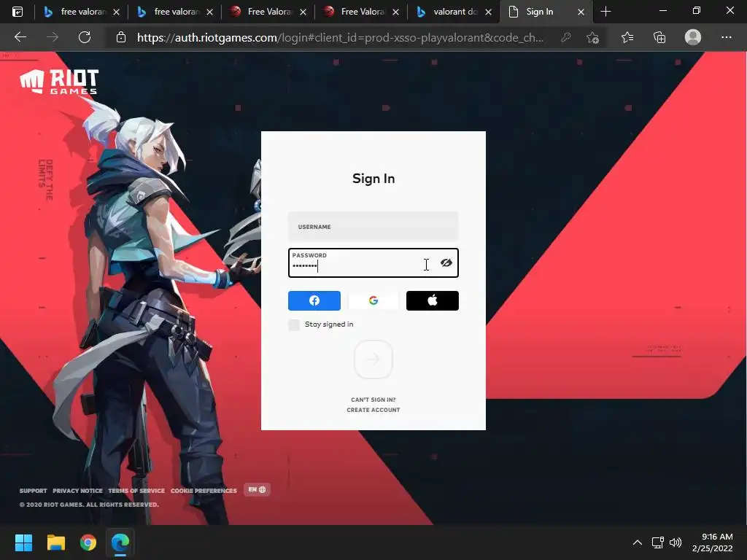
Task: Open Settings and more ellipsis menu
Action: tap(726, 37)
